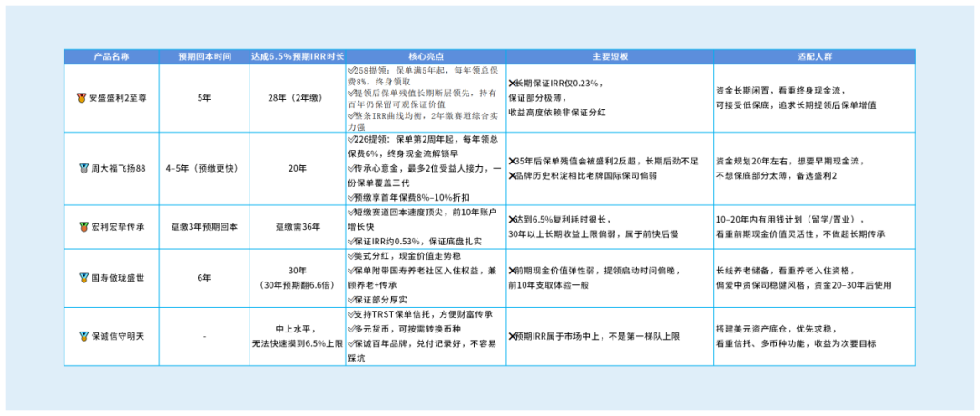Click the 6年 payback cell
The height and width of the screenshot is (416, 980).
coord(204,279)
